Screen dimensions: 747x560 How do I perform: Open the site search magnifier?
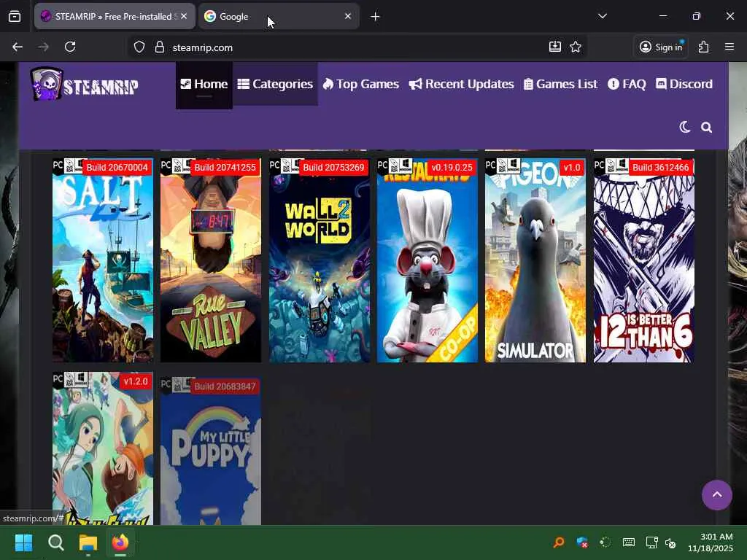coord(706,127)
